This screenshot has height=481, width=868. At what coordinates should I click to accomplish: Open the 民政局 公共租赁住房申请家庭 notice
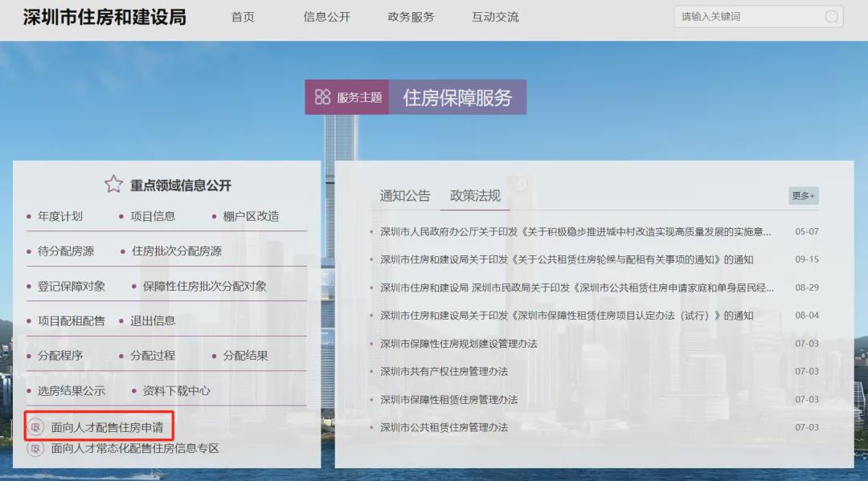pos(577,287)
